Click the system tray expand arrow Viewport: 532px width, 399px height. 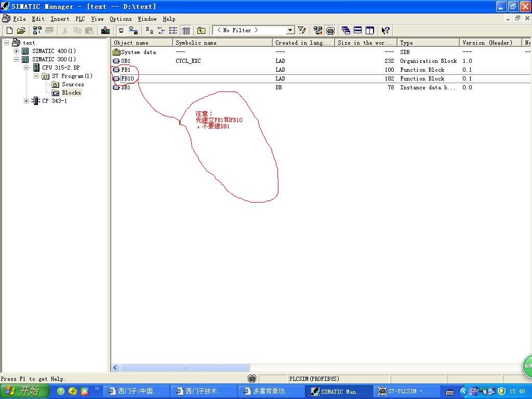coord(463,392)
